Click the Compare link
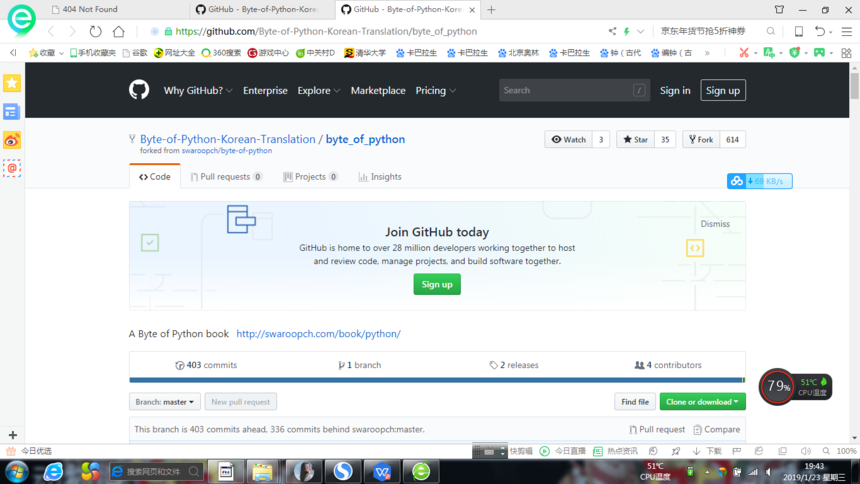The height and width of the screenshot is (484, 860). (x=717, y=430)
